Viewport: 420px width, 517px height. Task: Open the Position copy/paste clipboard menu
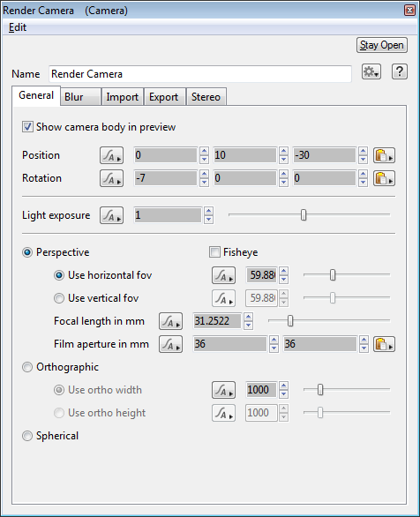pos(384,155)
